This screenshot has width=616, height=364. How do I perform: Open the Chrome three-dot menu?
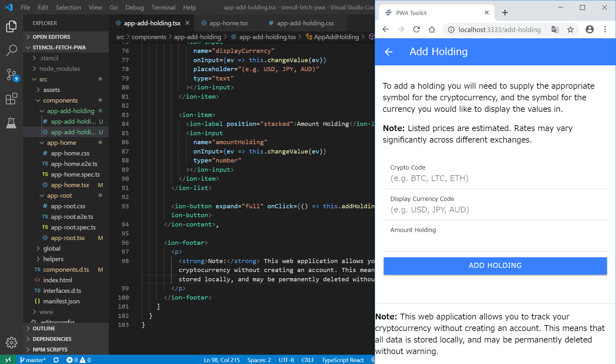[x=605, y=29]
